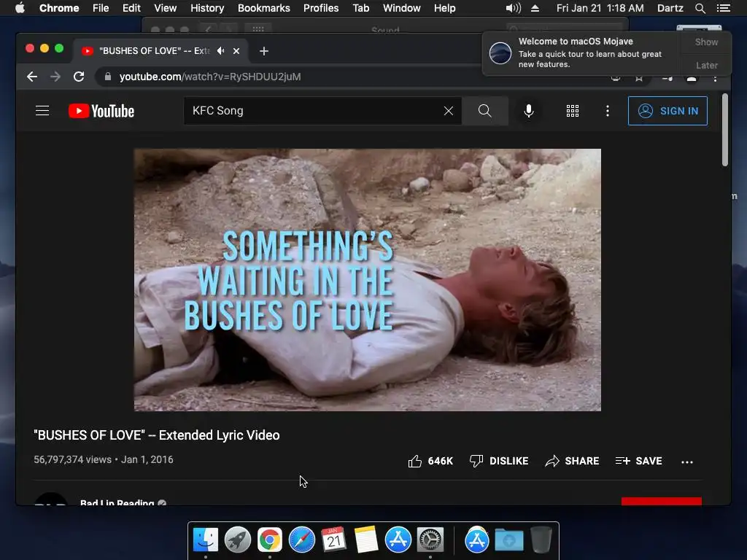The width and height of the screenshot is (747, 560).
Task: Open more actions ellipsis under video
Action: tap(687, 462)
